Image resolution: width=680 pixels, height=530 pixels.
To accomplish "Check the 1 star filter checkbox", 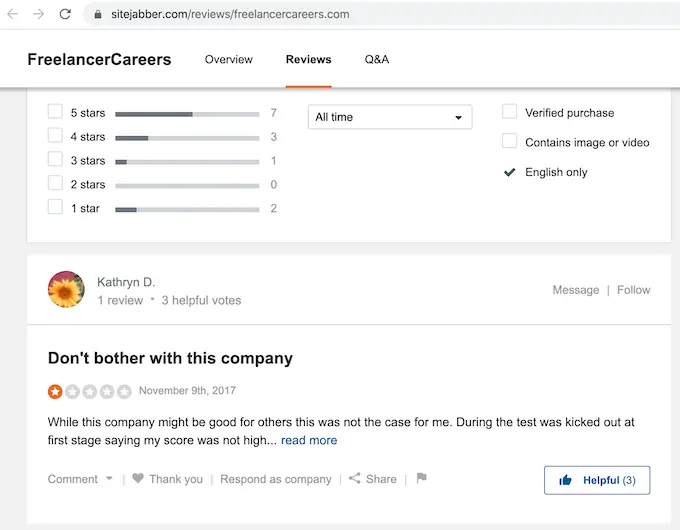I will (55, 208).
